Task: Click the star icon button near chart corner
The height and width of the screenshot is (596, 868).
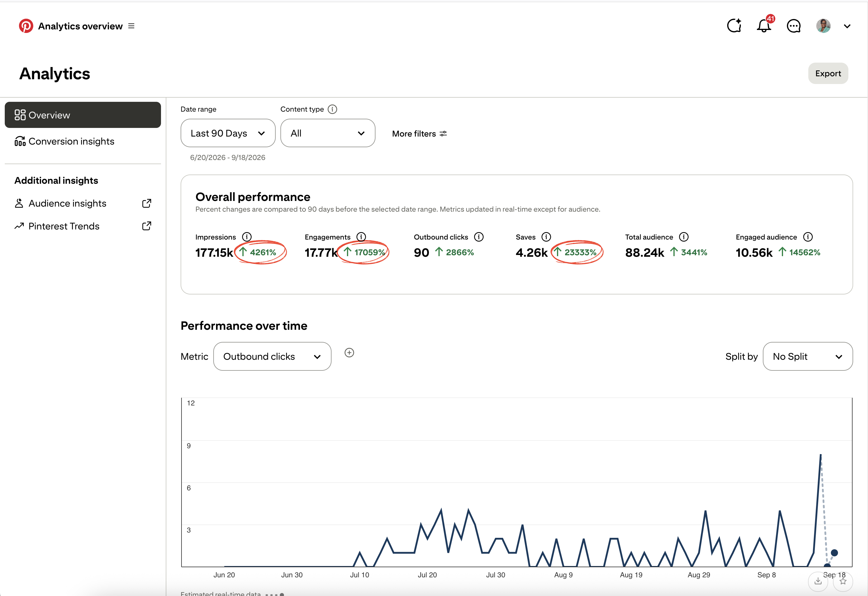Action: point(842,581)
